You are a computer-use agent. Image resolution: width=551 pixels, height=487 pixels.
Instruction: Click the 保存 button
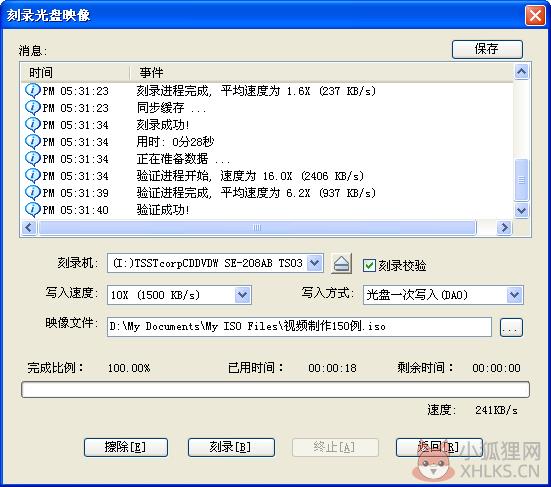click(487, 49)
